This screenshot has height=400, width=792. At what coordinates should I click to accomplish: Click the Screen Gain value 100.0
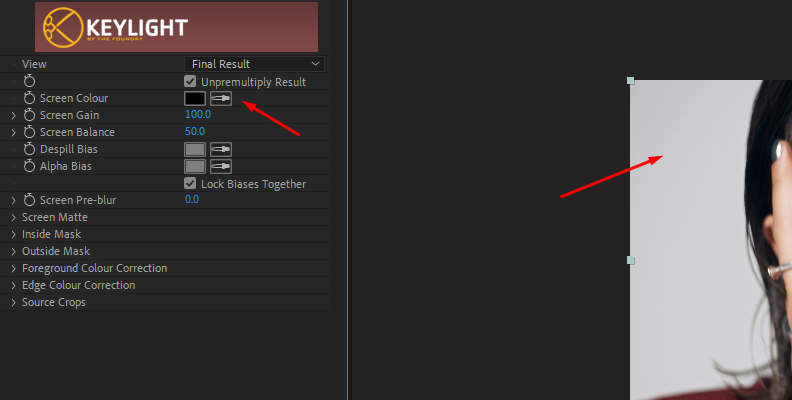coord(198,114)
